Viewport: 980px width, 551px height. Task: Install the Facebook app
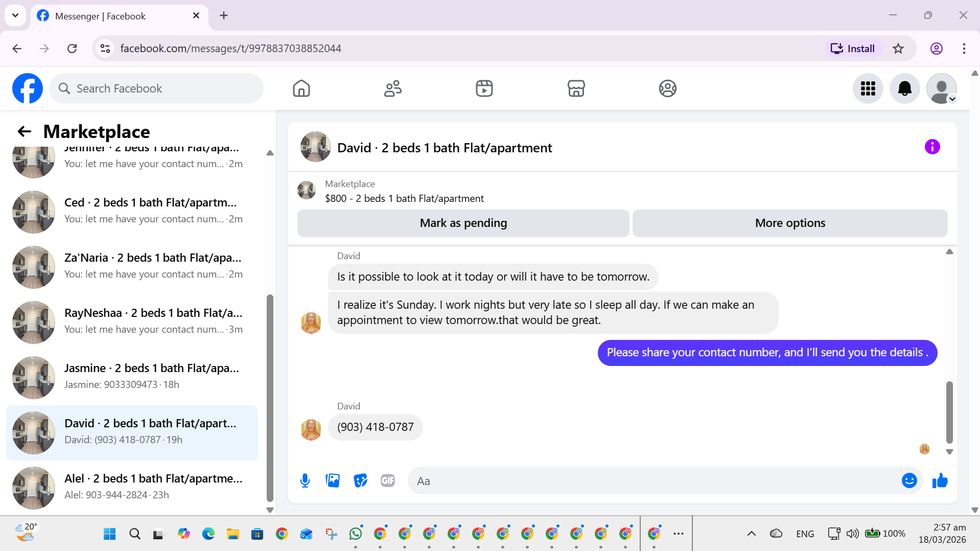coord(853,49)
